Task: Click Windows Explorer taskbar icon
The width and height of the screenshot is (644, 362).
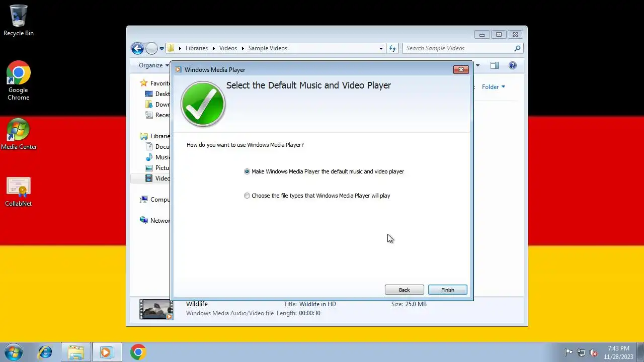Action: (x=76, y=352)
